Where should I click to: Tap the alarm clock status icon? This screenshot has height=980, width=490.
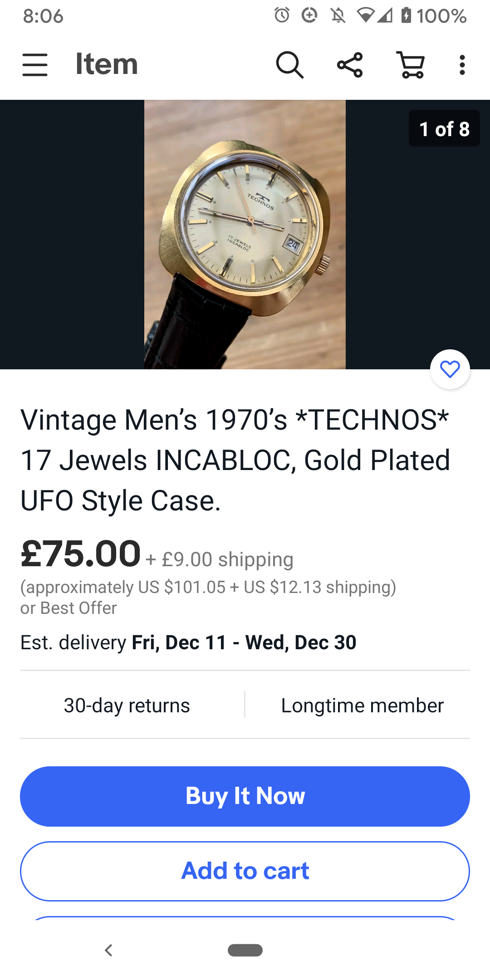(x=282, y=15)
